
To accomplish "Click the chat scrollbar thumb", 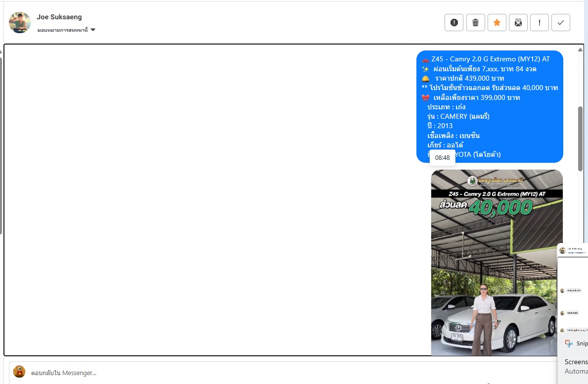I will click(581, 139).
